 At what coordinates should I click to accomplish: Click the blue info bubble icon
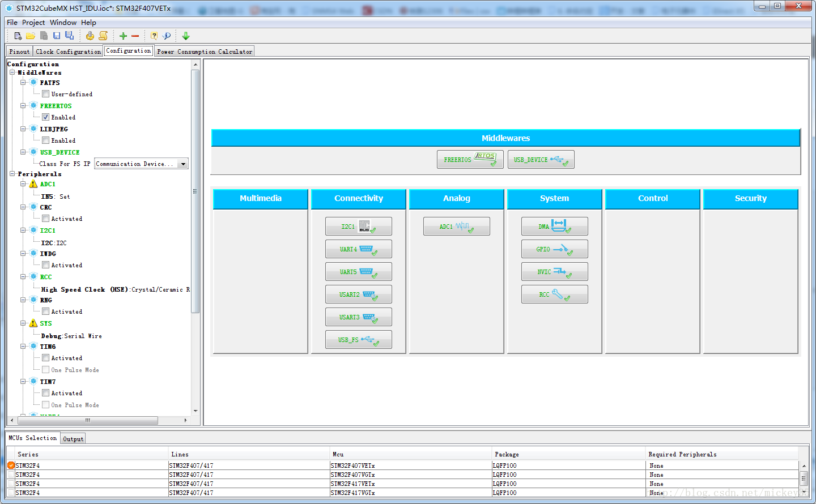167,36
